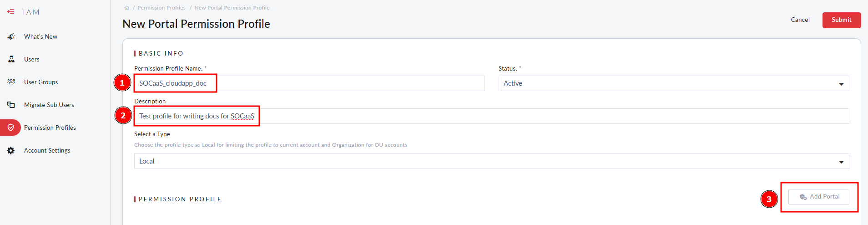Expand the Select a Type dropdown

tap(491, 161)
